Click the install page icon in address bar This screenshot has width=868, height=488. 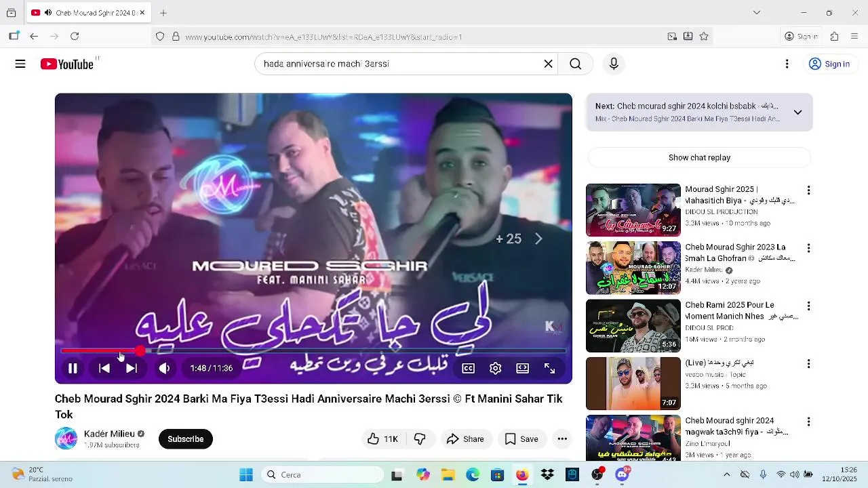point(688,37)
